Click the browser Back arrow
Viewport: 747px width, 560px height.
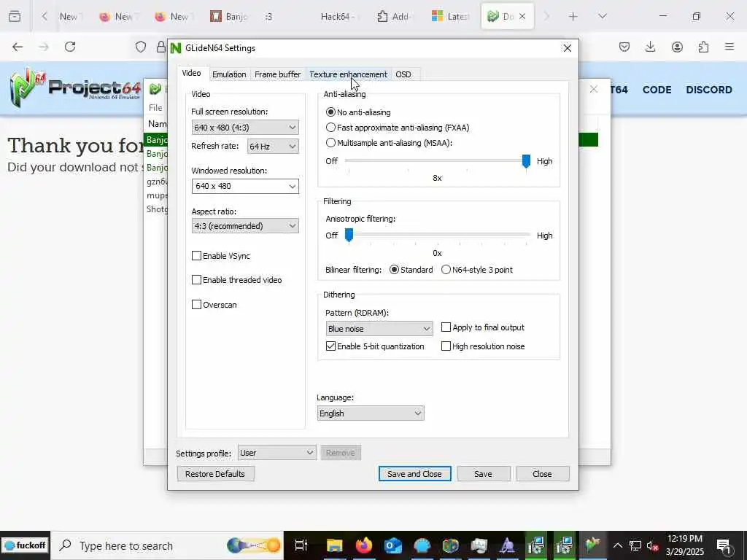click(x=18, y=47)
